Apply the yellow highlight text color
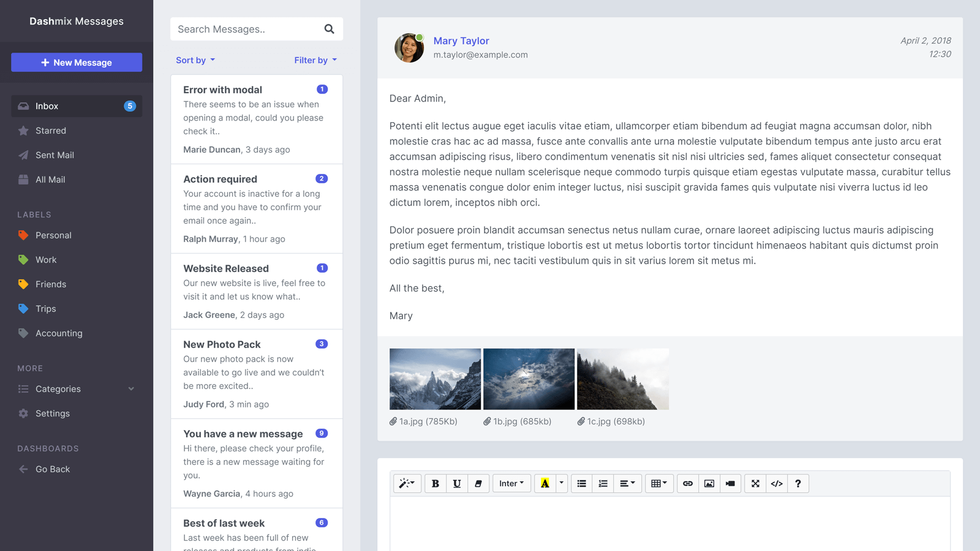This screenshot has height=551, width=980. [x=545, y=484]
